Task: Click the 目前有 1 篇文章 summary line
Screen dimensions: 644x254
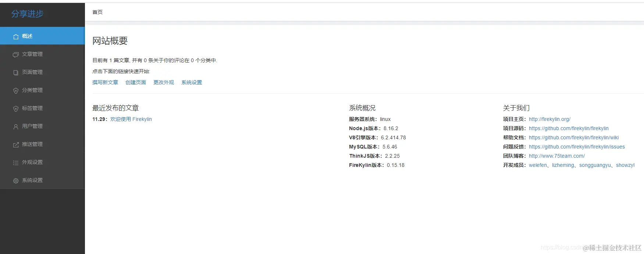Action: (155, 60)
